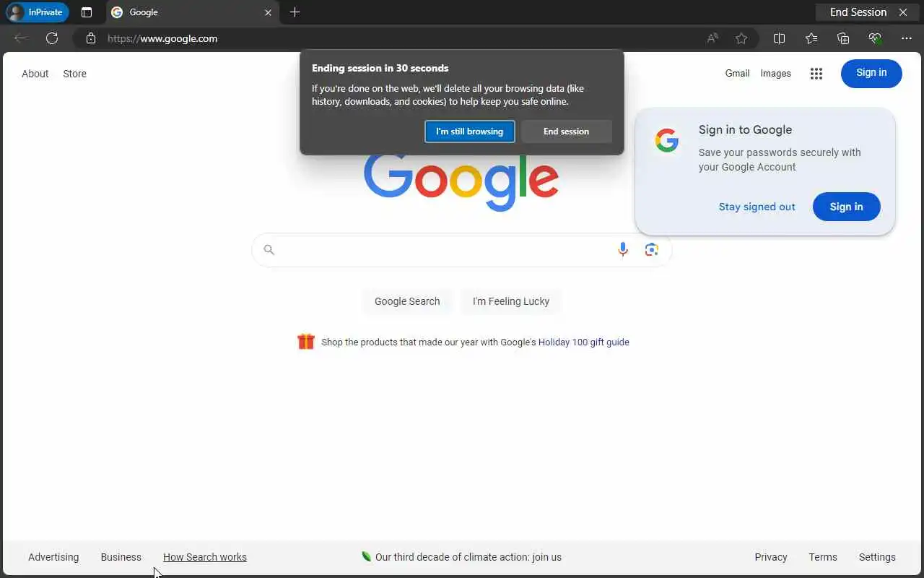This screenshot has width=924, height=578.
Task: Open Settings in footer
Action: point(877,557)
